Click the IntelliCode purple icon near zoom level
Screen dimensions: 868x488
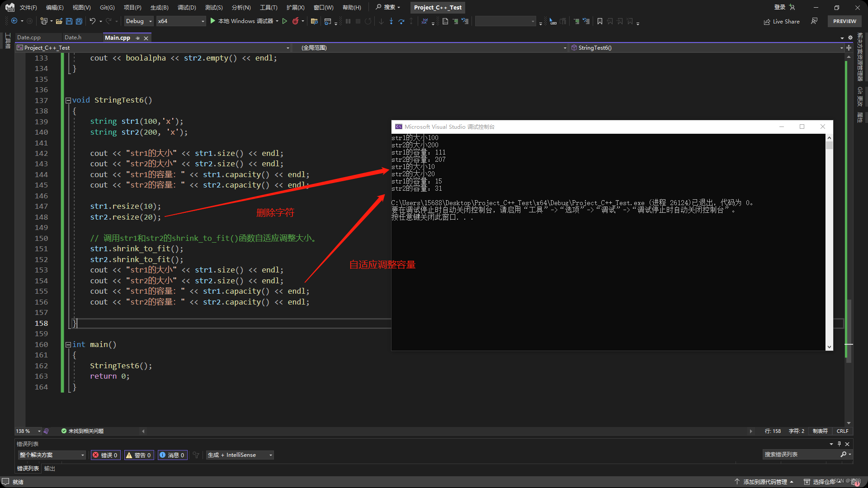pos(46,431)
